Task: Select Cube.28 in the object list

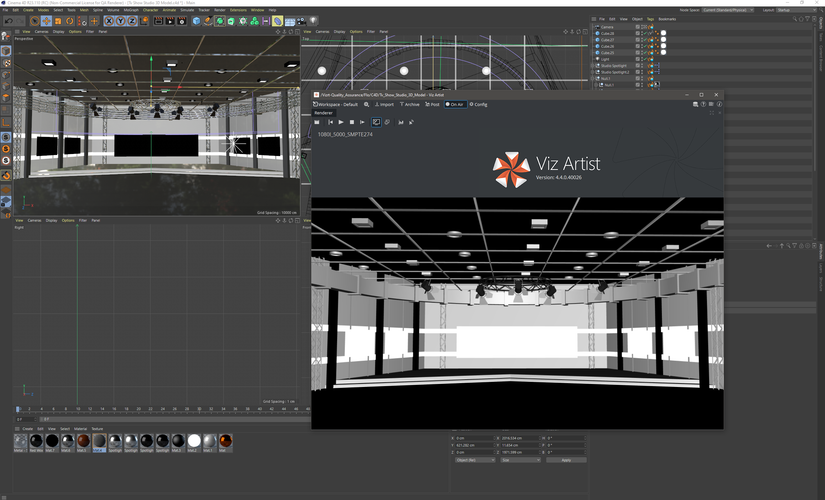Action: point(607,33)
